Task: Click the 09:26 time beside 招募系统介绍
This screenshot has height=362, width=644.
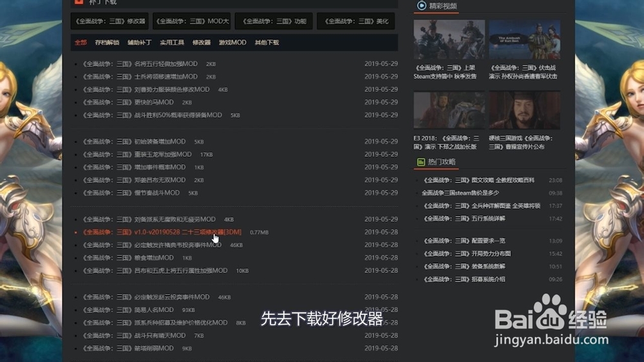Action: click(x=556, y=280)
